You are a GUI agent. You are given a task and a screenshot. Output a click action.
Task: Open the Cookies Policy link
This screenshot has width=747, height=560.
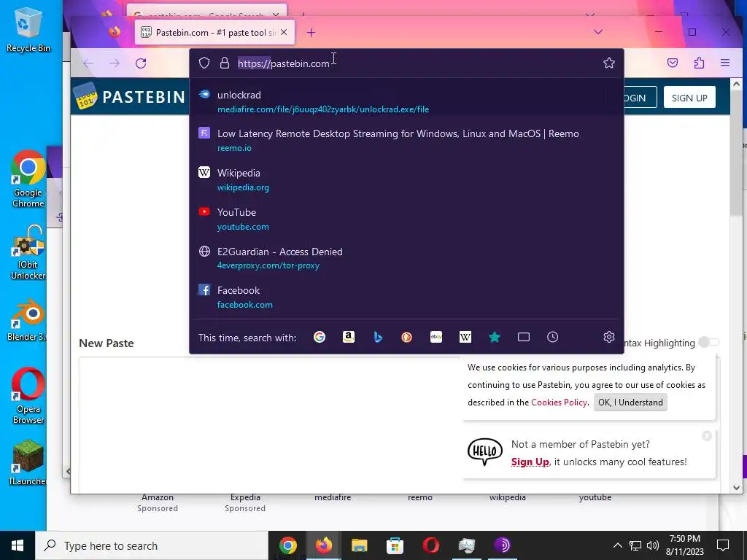559,402
